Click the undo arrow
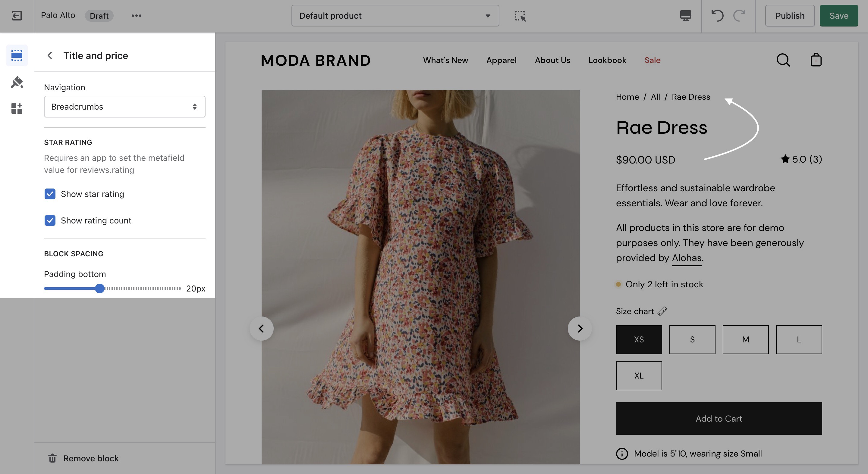This screenshot has width=868, height=474. [717, 16]
